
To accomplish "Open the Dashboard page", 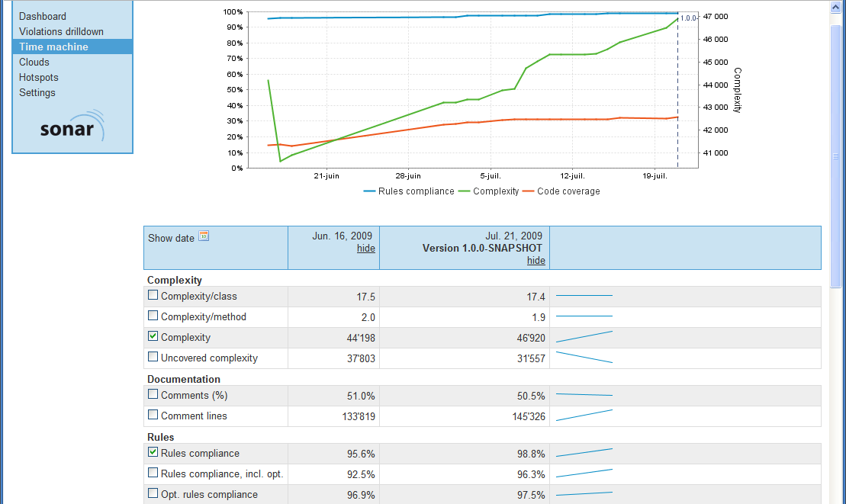I will [x=43, y=16].
